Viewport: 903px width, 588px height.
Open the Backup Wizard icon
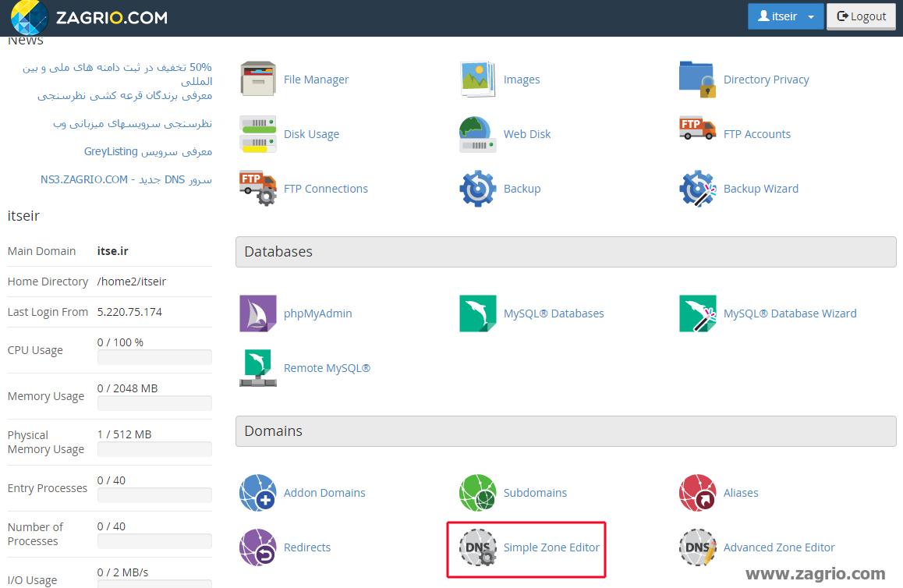click(697, 188)
